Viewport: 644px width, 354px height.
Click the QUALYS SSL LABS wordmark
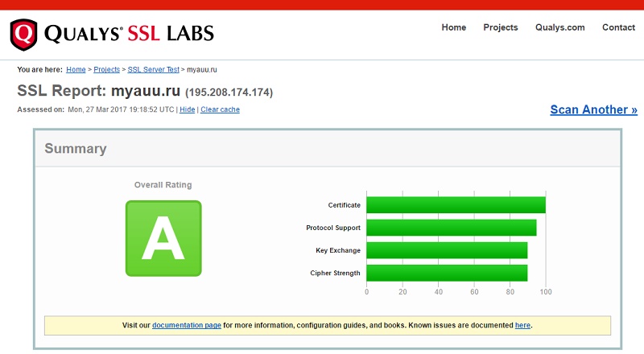pyautogui.click(x=129, y=33)
